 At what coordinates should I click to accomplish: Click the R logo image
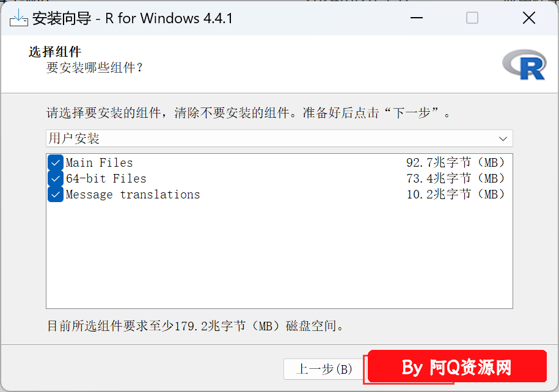524,65
